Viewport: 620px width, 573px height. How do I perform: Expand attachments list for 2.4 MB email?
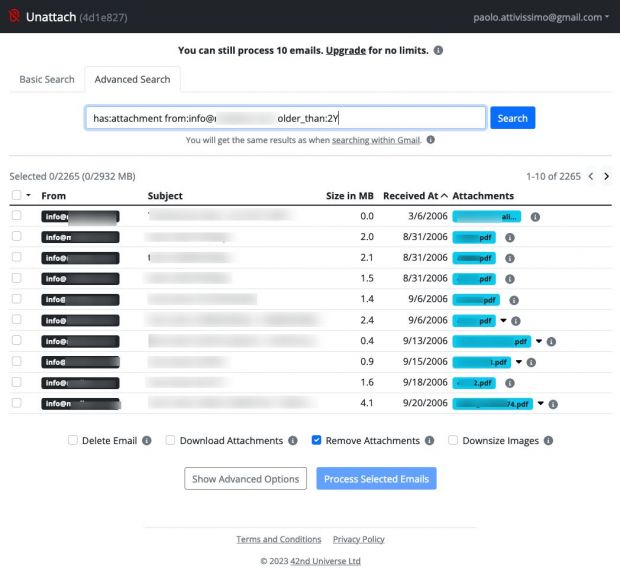pos(503,320)
